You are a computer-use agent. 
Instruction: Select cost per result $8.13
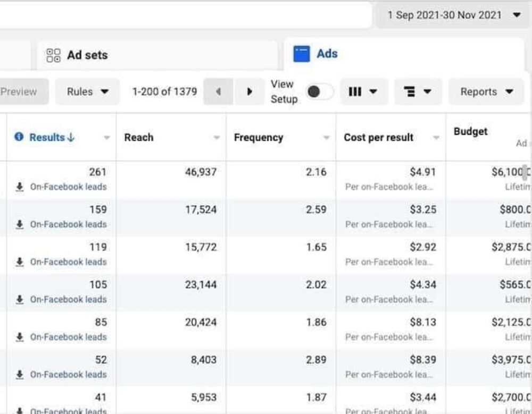click(423, 322)
